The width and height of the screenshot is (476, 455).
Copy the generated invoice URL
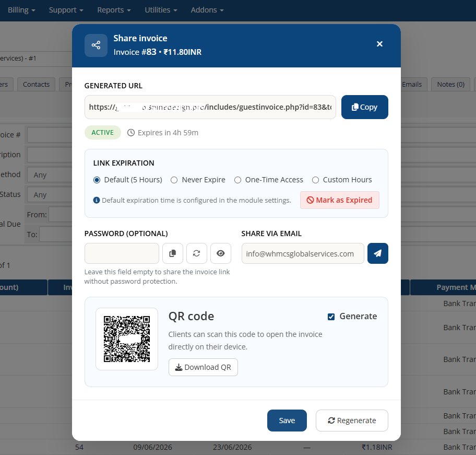(x=365, y=107)
